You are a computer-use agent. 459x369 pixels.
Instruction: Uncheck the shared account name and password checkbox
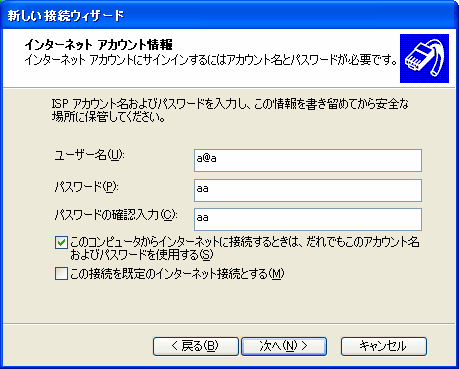click(61, 243)
